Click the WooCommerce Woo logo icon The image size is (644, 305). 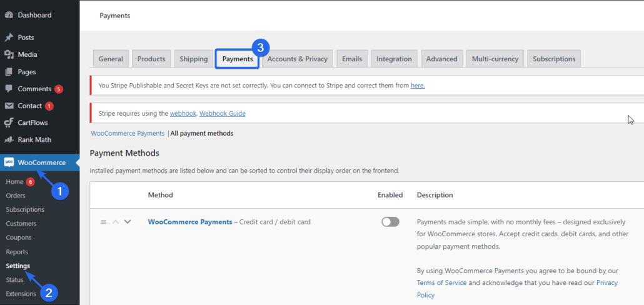coord(9,162)
